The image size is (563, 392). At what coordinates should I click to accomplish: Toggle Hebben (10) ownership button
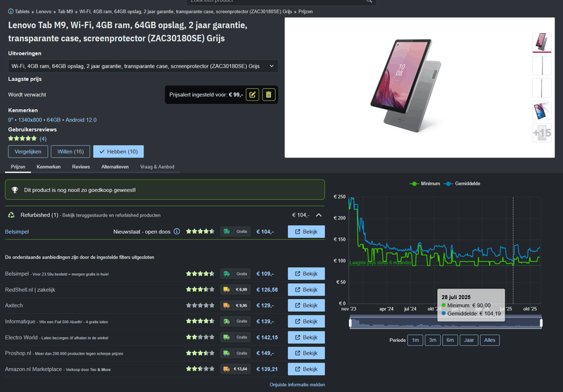[x=118, y=151]
